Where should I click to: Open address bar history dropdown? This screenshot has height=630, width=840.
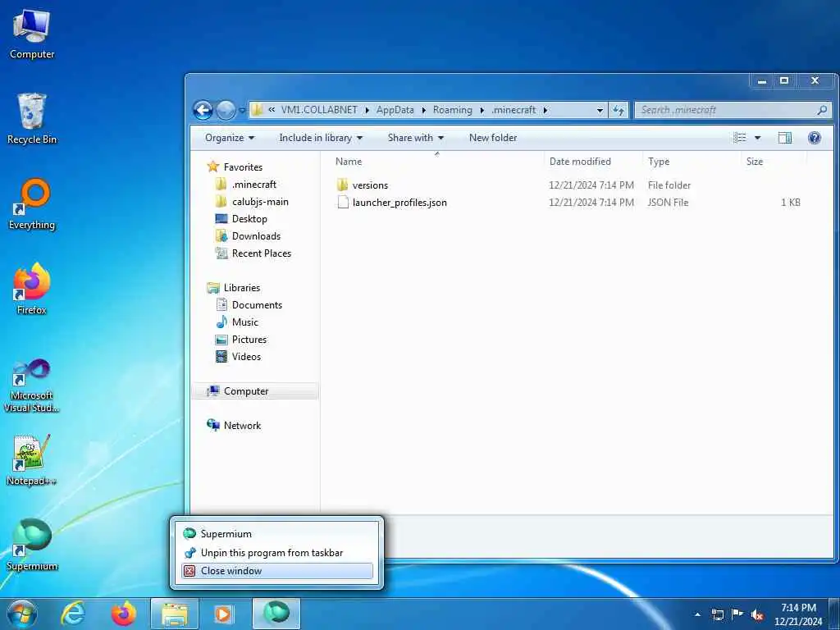(600, 111)
